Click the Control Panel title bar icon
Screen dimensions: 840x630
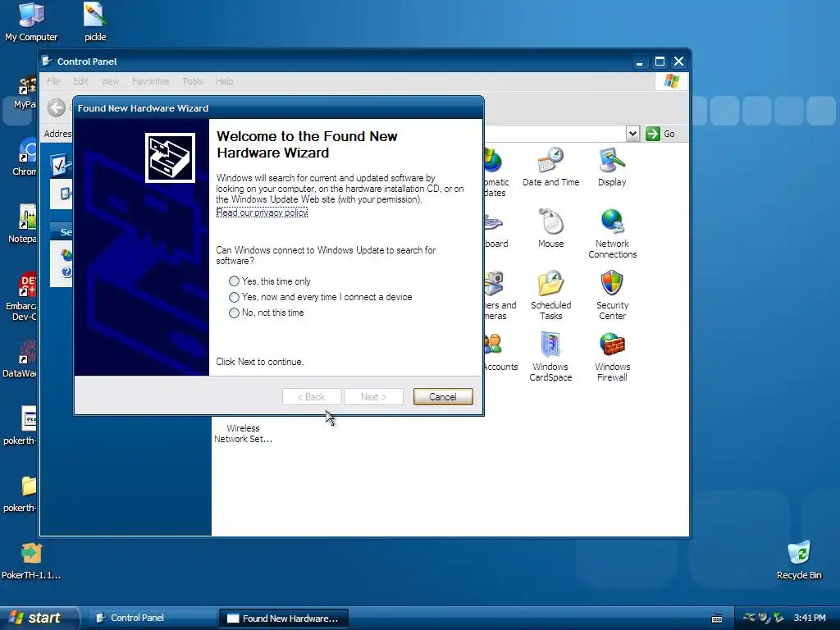[x=47, y=61]
